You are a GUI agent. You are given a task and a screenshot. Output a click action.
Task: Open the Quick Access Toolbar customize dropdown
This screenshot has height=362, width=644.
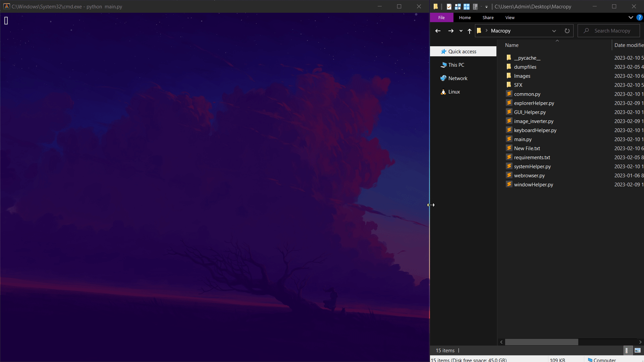point(486,6)
